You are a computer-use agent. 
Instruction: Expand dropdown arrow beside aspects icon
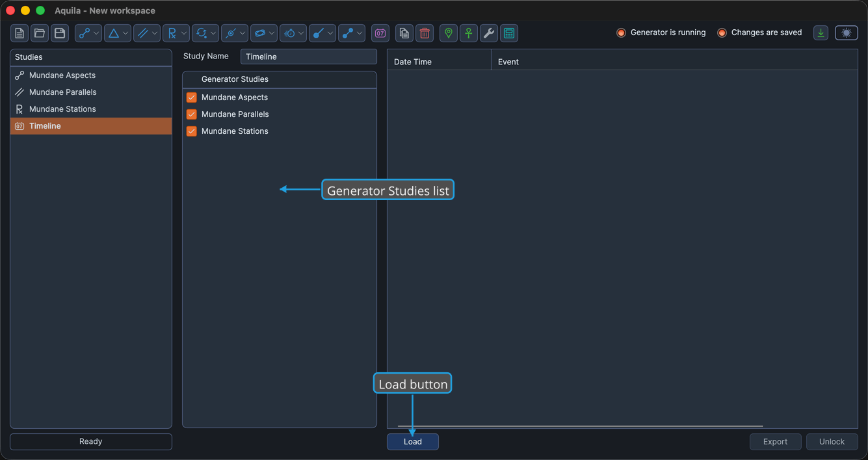click(x=96, y=33)
